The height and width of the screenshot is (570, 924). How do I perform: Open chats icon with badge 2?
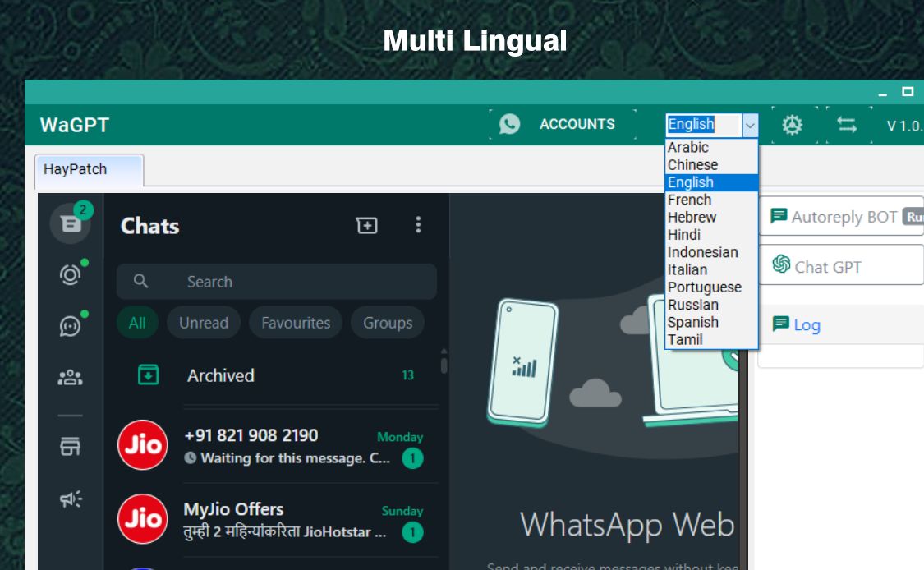(x=71, y=223)
